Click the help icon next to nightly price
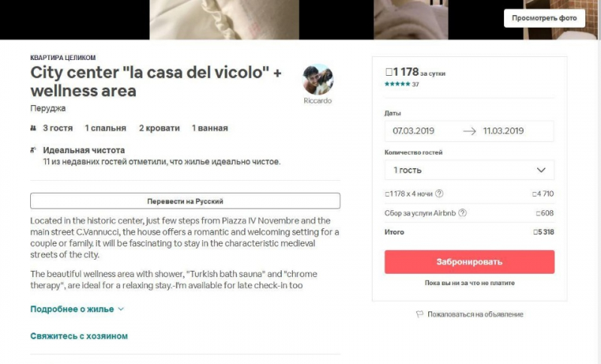 439,194
